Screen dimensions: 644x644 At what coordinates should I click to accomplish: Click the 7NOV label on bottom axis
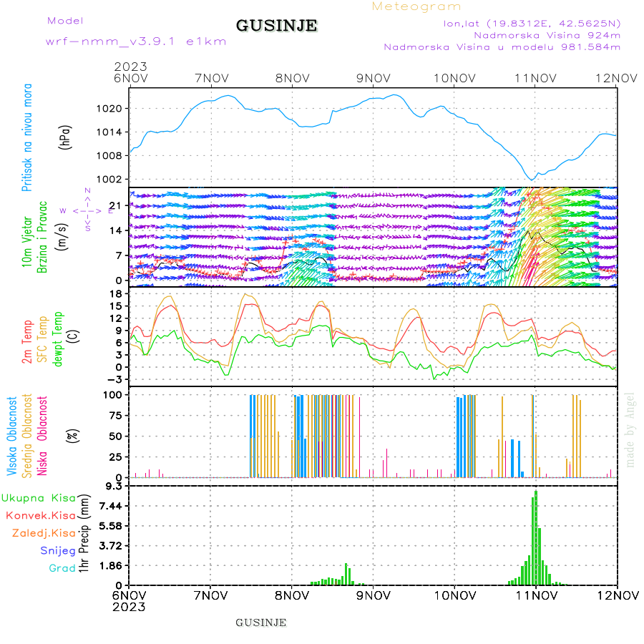pos(210,595)
